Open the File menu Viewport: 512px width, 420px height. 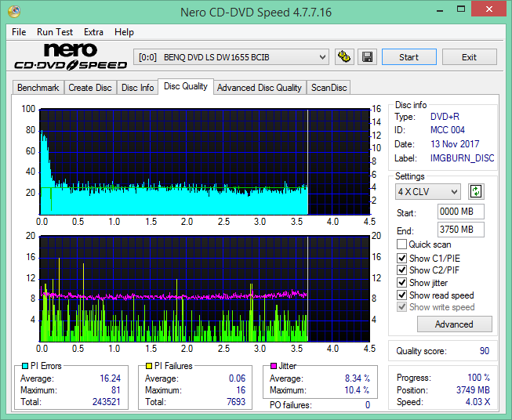click(x=19, y=32)
